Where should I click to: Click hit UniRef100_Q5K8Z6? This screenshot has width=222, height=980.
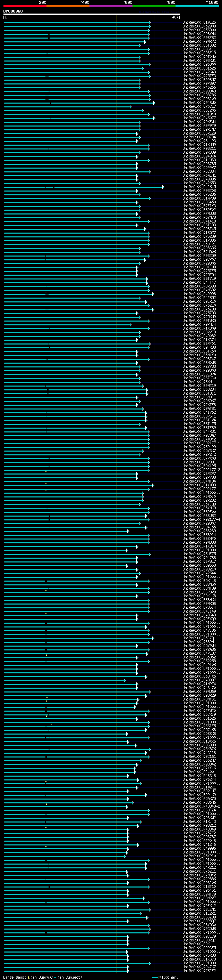point(199,749)
